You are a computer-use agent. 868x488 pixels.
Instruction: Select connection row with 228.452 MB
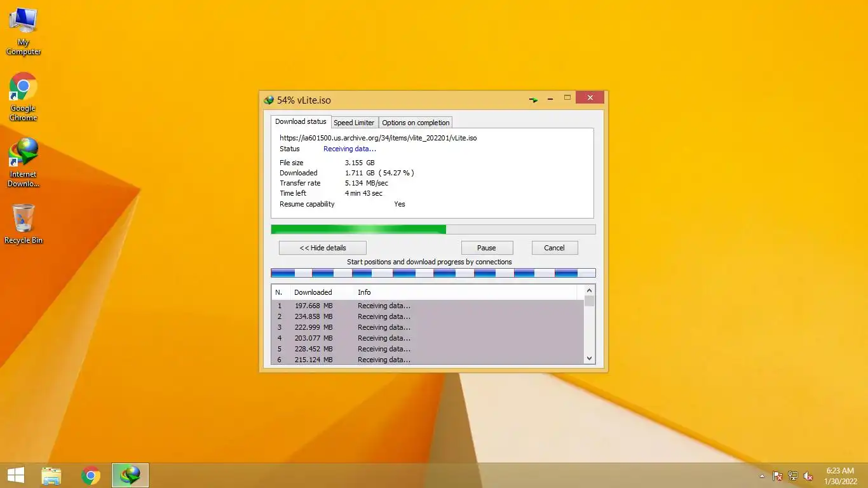(427, 349)
